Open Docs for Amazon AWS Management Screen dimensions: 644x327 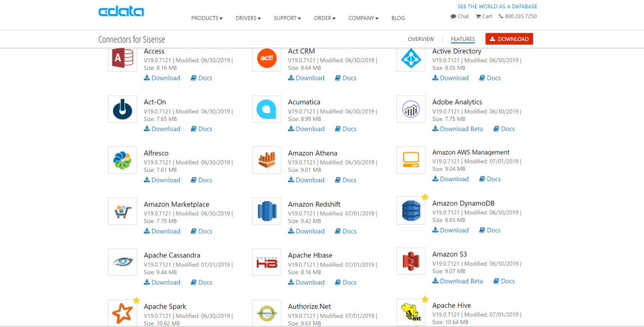[490, 179]
